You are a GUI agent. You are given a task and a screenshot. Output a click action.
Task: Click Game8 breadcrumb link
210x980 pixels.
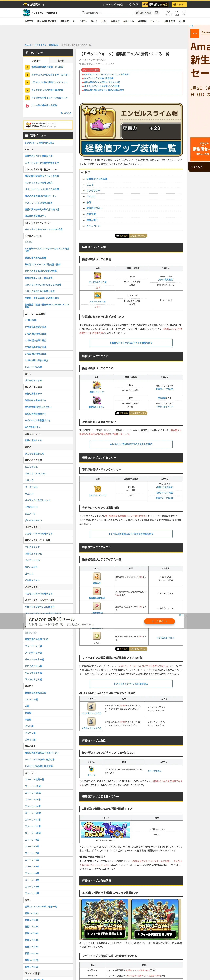(x=28, y=45)
